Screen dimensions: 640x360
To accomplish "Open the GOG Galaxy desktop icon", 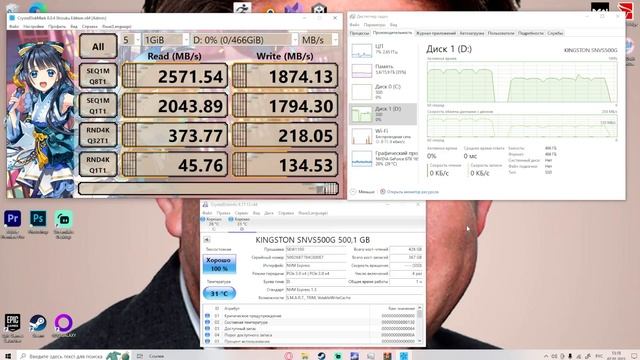I will [x=64, y=326].
